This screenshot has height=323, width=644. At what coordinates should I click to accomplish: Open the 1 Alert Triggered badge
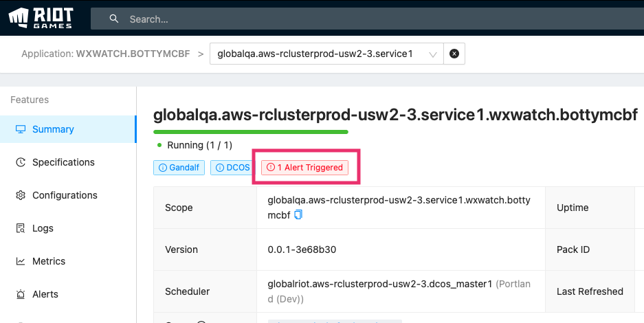coord(305,168)
